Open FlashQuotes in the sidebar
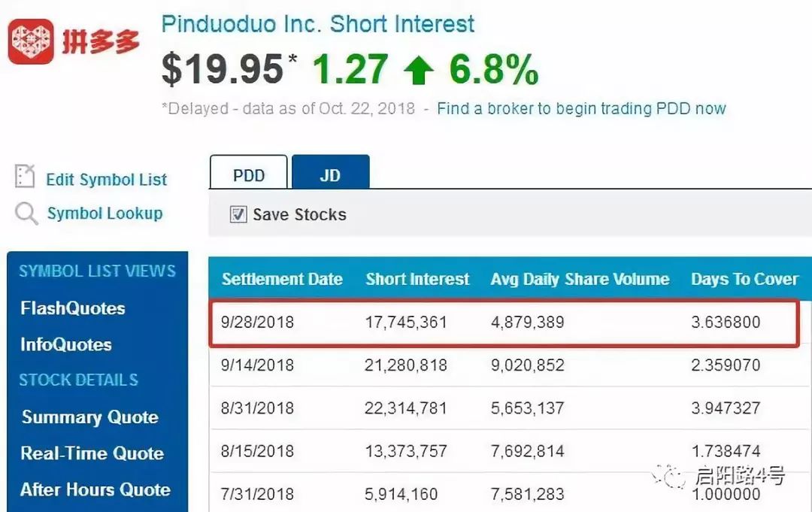812x512 pixels. click(73, 308)
